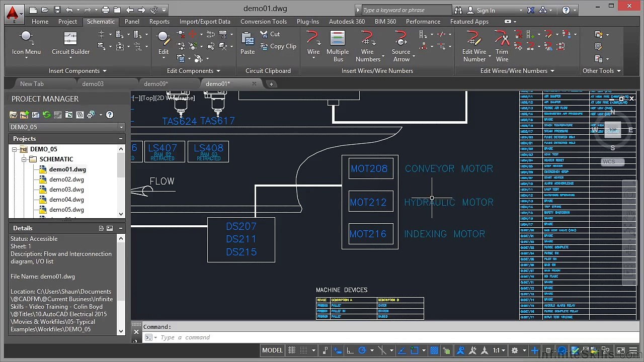
Task: Click the Sign In link
Action: tap(486, 10)
